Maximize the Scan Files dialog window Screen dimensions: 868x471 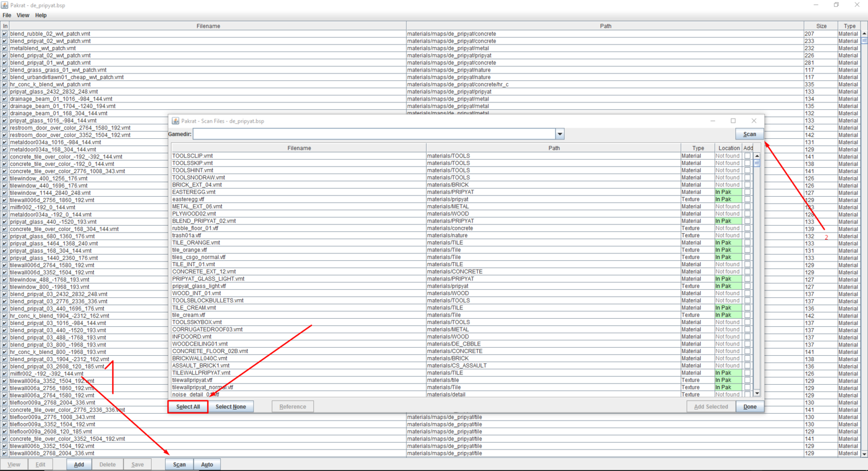coord(733,121)
